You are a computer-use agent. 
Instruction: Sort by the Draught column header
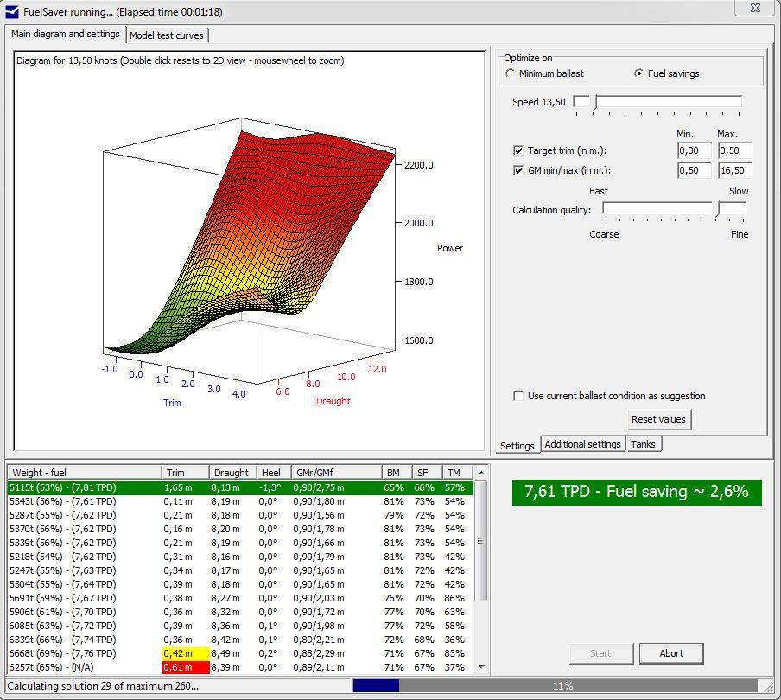232,473
